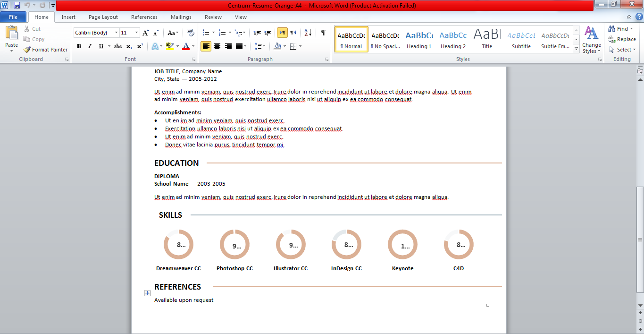Open the File tab

pos(13,17)
